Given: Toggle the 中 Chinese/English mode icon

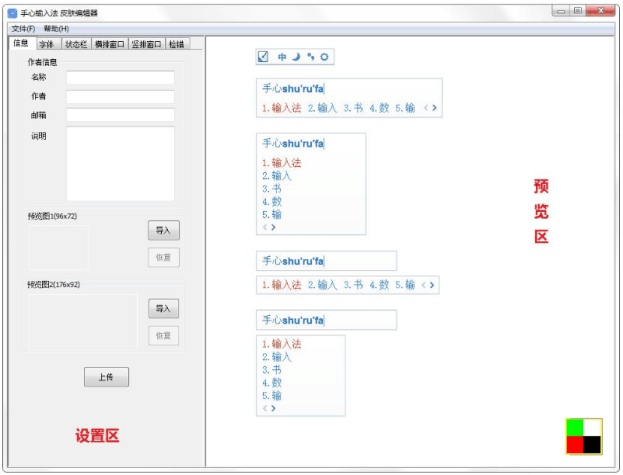Looking at the screenshot, I should point(282,57).
